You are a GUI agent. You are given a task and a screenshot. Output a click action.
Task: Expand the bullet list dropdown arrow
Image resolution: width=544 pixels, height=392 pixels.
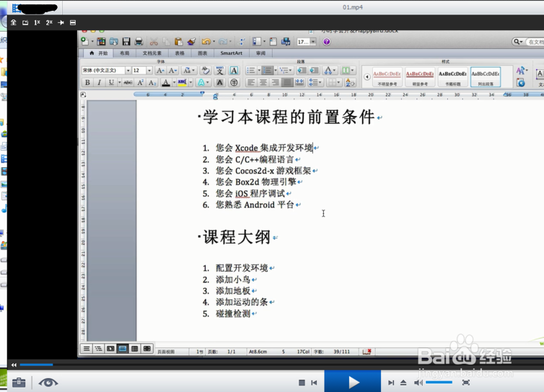point(259,71)
